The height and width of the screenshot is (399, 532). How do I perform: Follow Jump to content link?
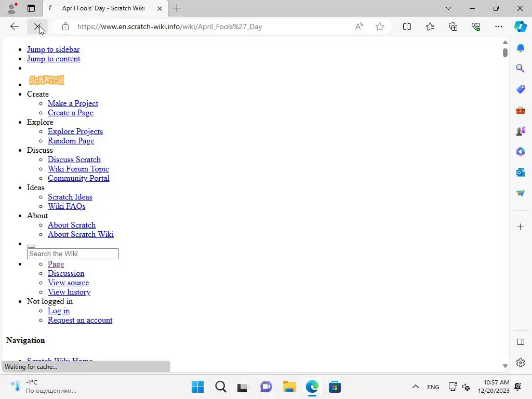click(54, 59)
